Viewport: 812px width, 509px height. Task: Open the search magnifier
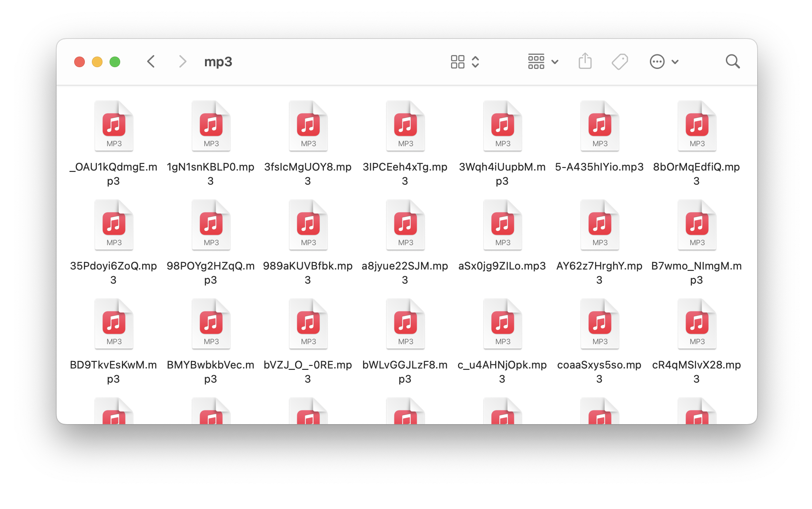[x=732, y=61]
